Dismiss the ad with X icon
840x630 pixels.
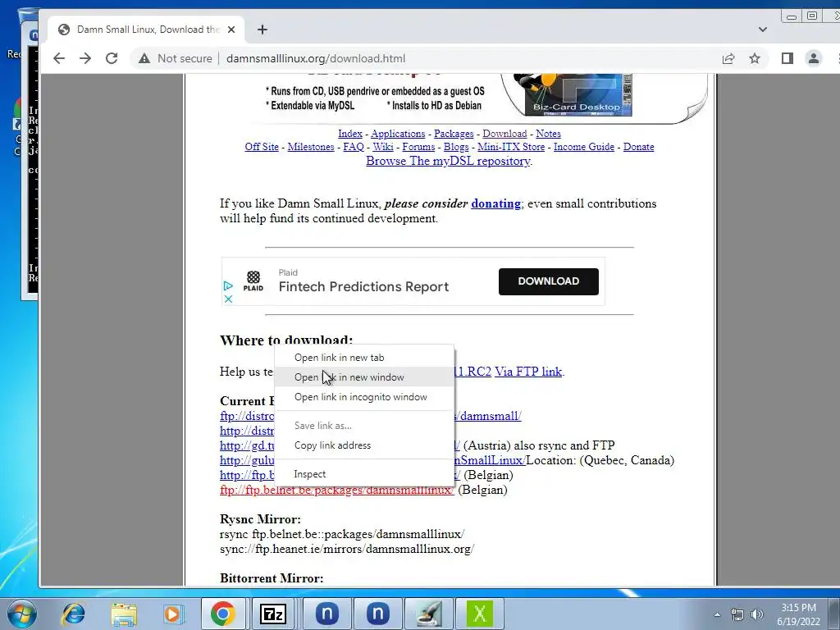point(228,299)
